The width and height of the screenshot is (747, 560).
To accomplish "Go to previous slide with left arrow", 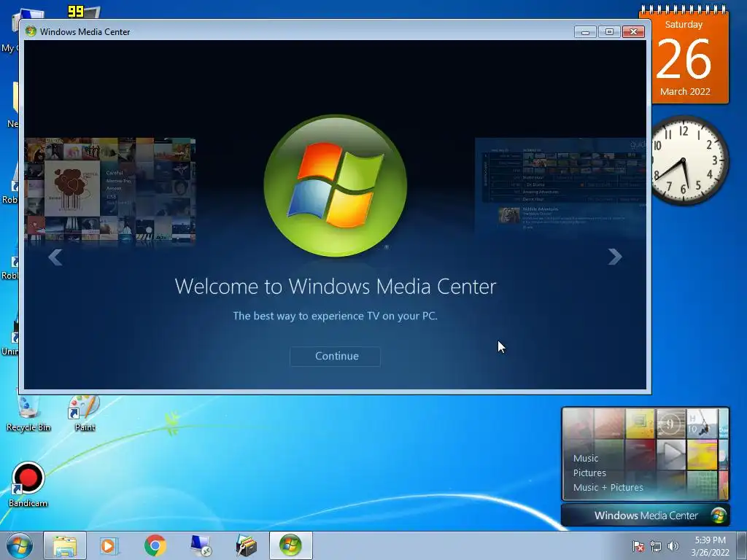I will [x=55, y=257].
